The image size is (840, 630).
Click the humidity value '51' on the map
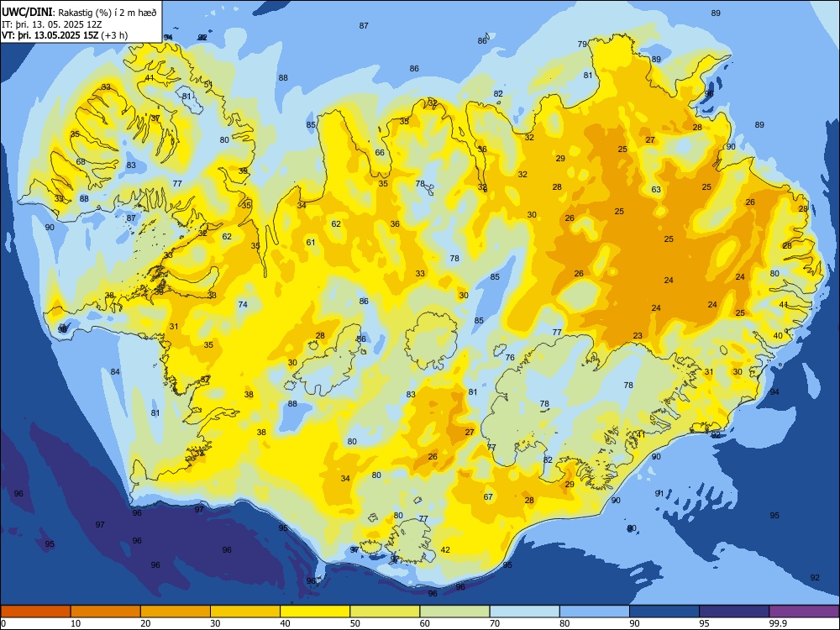click(208, 85)
